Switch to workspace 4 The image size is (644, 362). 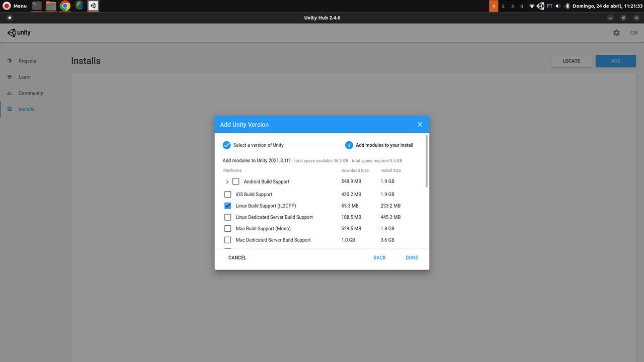pyautogui.click(x=522, y=6)
